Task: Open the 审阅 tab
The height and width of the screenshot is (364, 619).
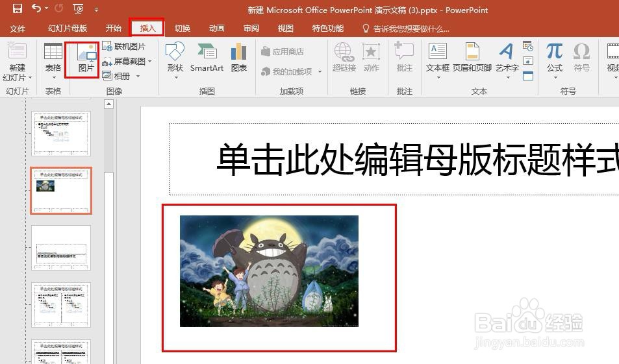Action: pyautogui.click(x=251, y=29)
